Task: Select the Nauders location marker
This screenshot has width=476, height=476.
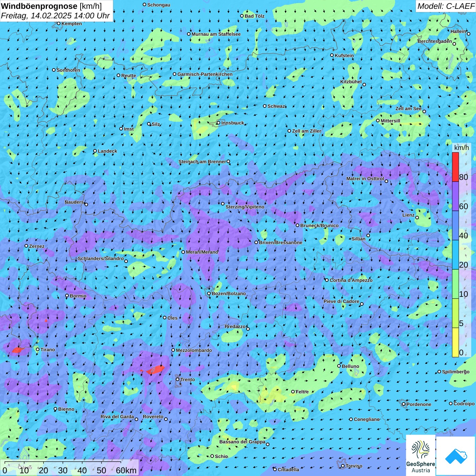Action: [x=86, y=204]
